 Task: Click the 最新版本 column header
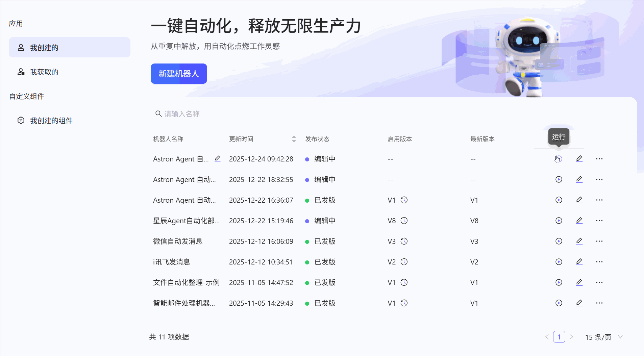point(482,139)
